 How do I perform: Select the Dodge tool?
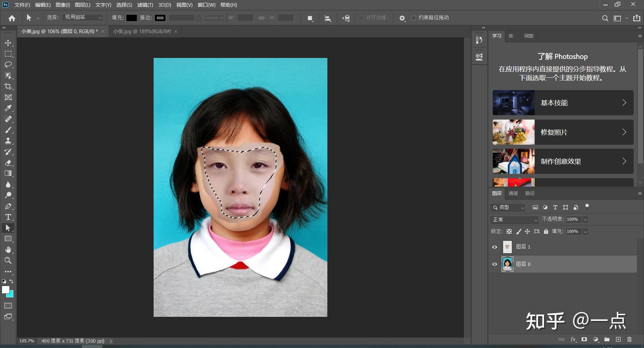click(8, 195)
